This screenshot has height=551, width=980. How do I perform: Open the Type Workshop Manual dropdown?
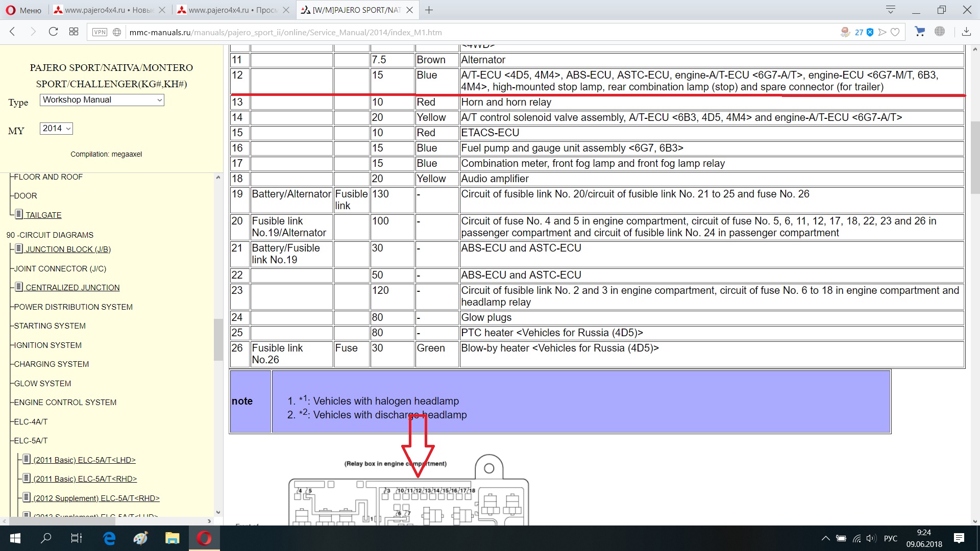coord(102,100)
